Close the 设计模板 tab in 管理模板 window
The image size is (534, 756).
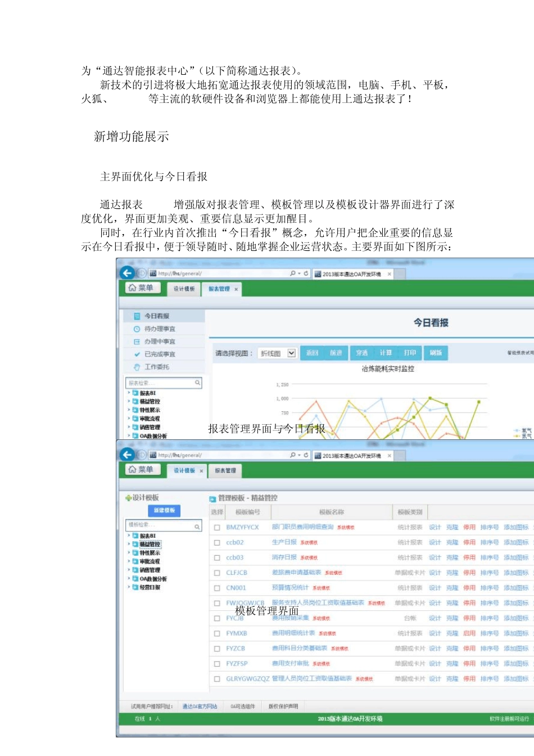click(201, 471)
